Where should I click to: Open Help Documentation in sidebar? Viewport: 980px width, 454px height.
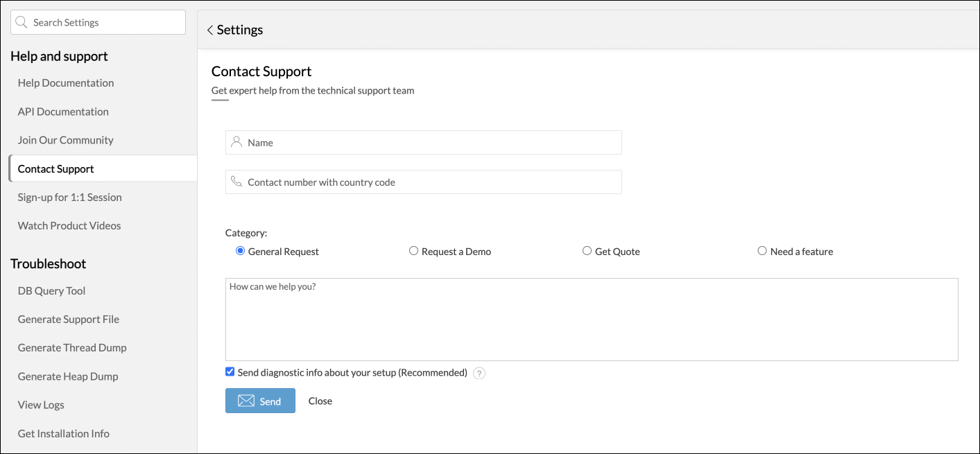66,83
